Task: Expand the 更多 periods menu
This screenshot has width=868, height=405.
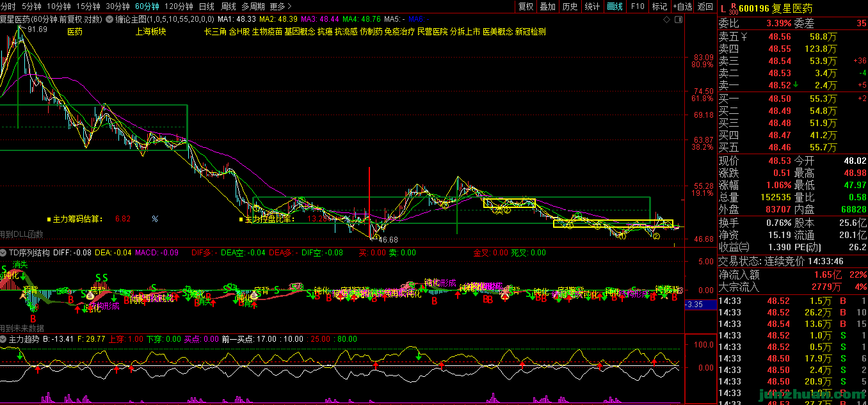Action: (x=280, y=6)
